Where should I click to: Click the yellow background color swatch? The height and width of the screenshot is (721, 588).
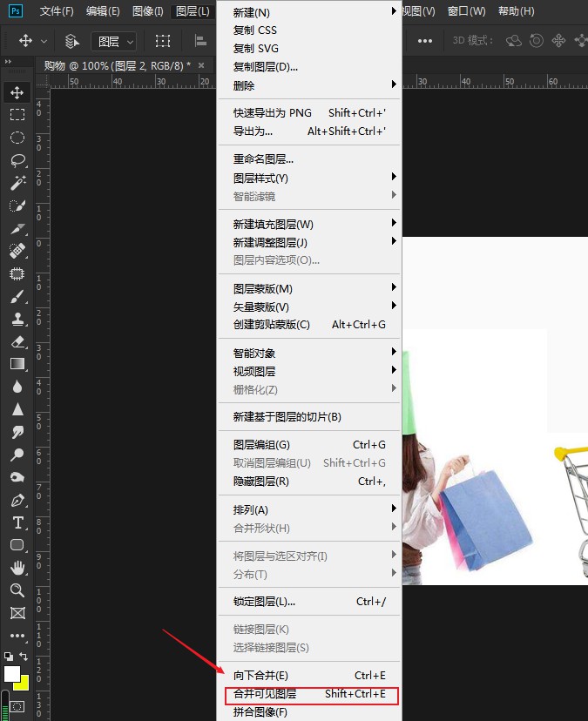(x=23, y=684)
